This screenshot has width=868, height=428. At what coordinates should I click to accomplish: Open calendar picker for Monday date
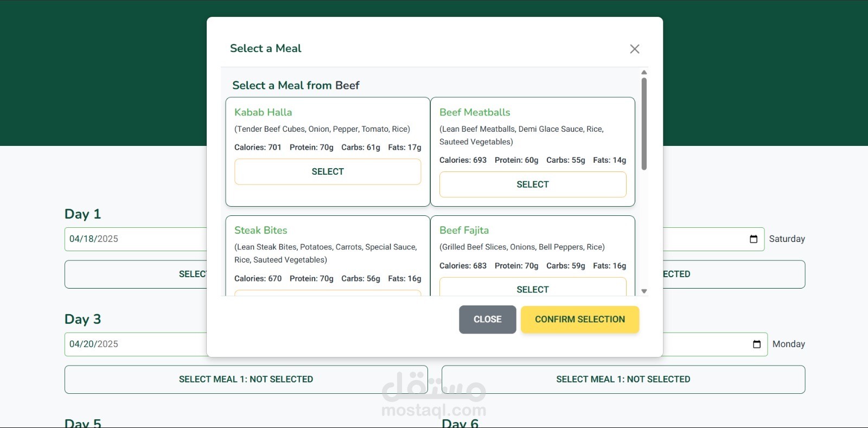click(x=757, y=344)
